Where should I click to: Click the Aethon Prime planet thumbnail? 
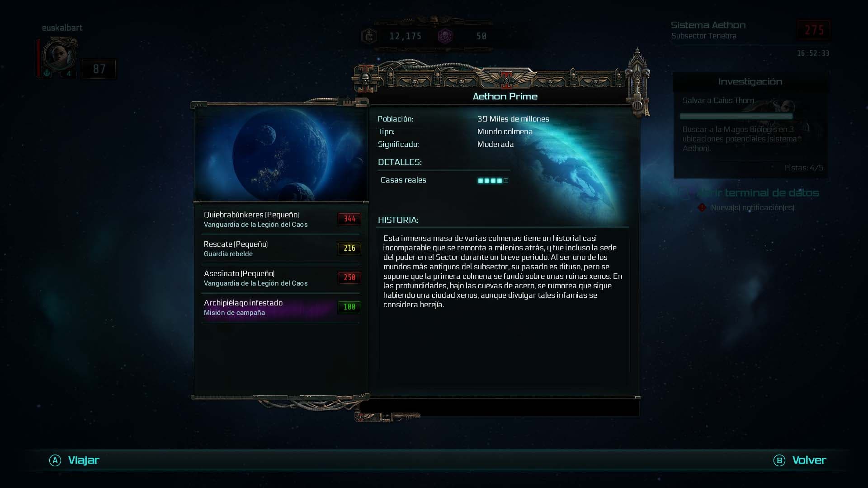(x=281, y=155)
